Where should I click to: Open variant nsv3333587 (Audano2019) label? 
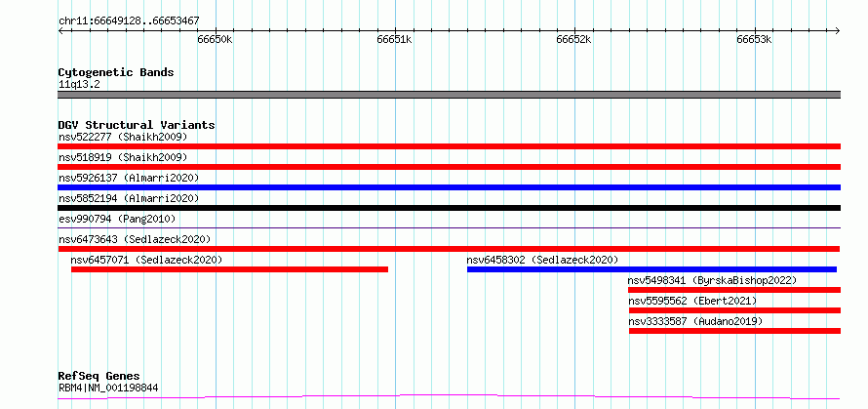coord(695,321)
